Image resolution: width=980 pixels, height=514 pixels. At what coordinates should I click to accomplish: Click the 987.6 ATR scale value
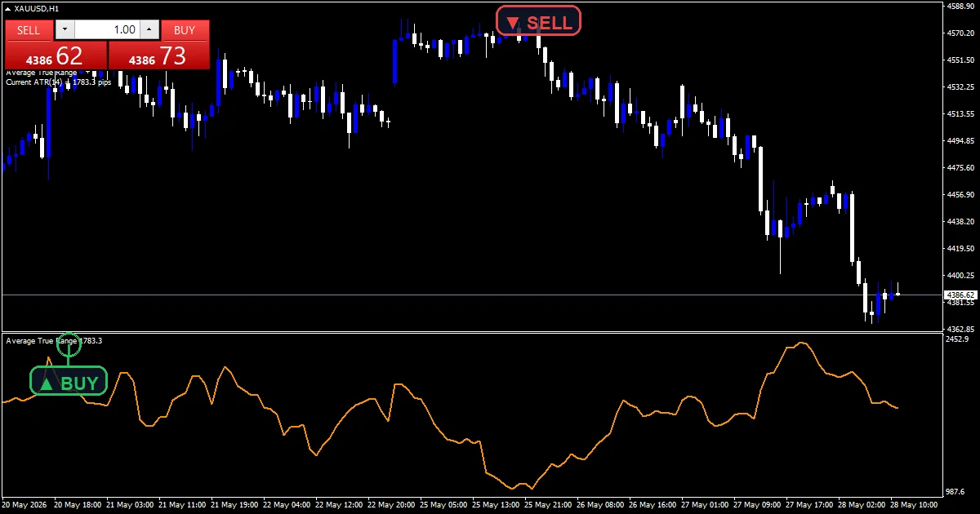(957, 491)
